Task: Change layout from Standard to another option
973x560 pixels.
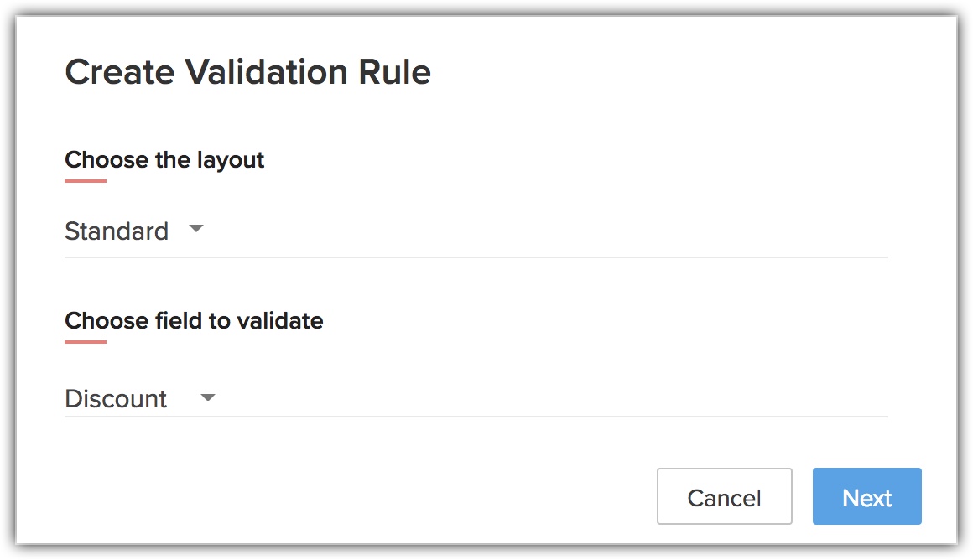Action: tap(195, 228)
